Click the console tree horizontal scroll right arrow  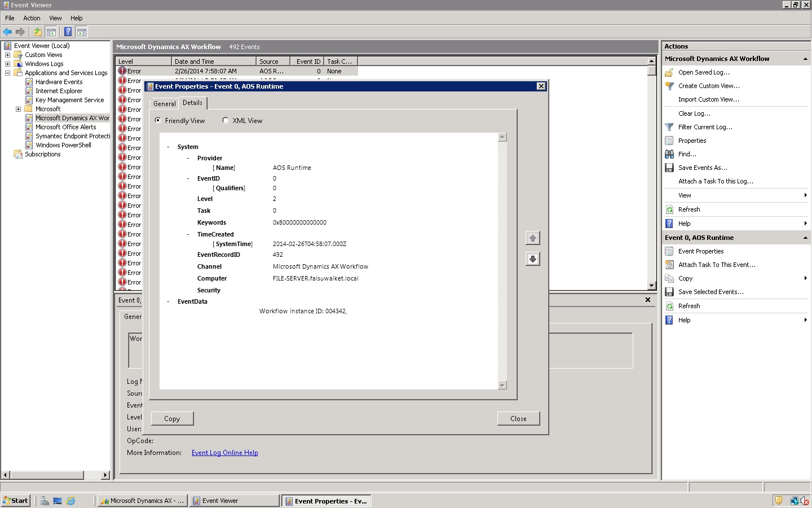coord(105,475)
